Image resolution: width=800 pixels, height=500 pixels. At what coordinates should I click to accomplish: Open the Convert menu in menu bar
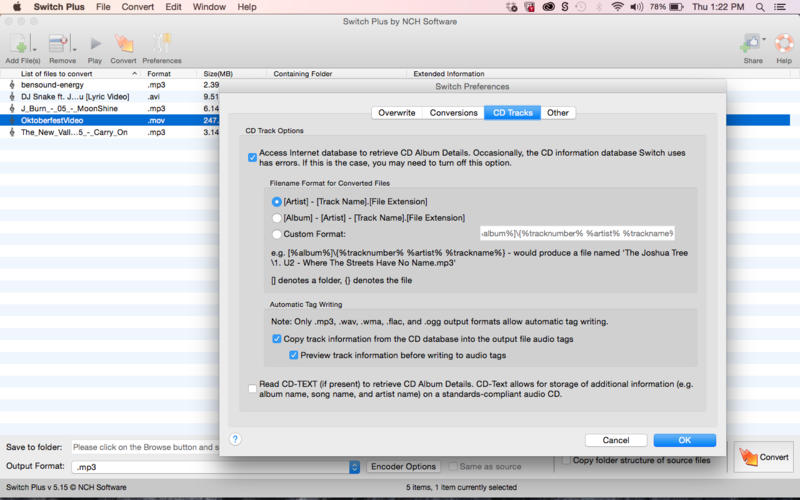(x=138, y=7)
